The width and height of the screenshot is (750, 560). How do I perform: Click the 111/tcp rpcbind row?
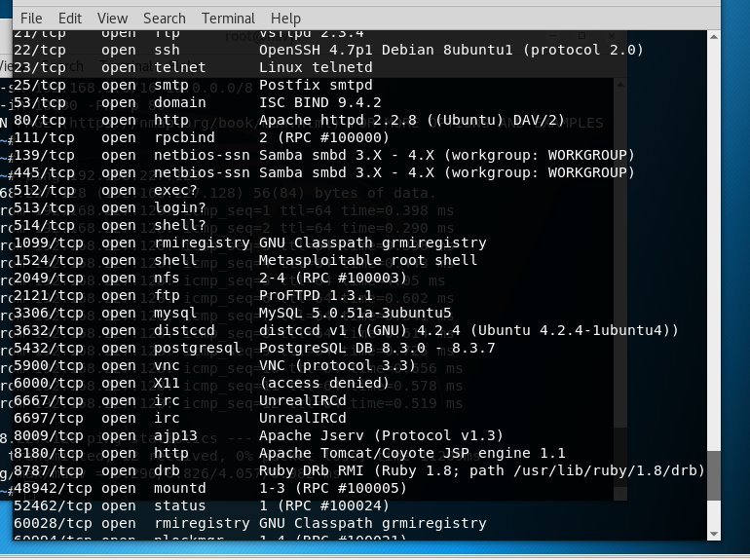202,137
